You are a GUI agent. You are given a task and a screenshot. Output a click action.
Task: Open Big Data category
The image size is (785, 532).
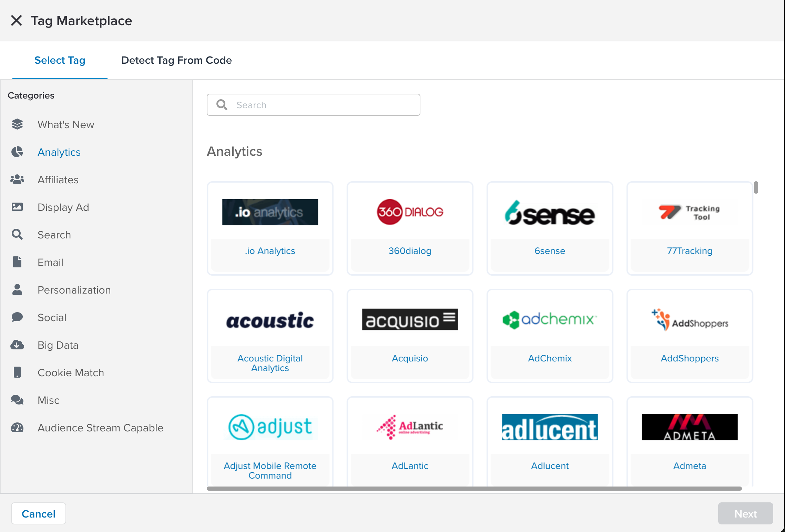coord(58,345)
